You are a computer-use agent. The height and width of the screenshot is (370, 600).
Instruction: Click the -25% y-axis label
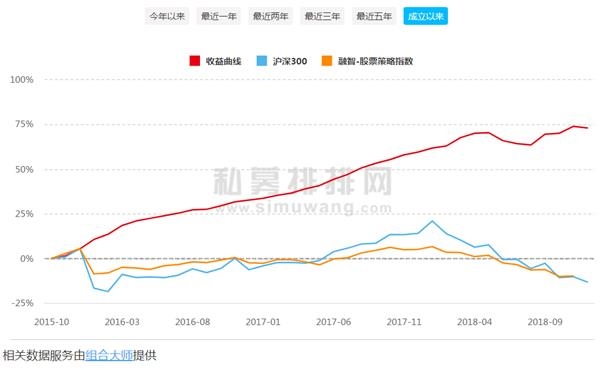[x=23, y=303]
